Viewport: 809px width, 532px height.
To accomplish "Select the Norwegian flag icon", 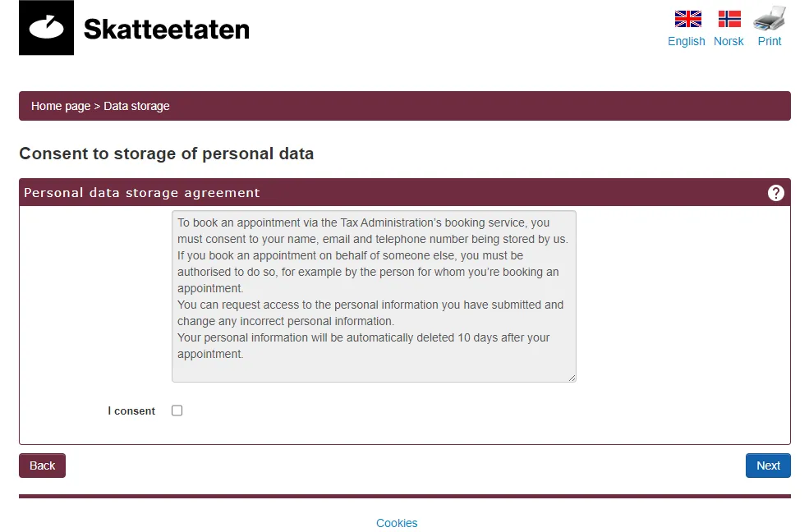I will pos(729,19).
